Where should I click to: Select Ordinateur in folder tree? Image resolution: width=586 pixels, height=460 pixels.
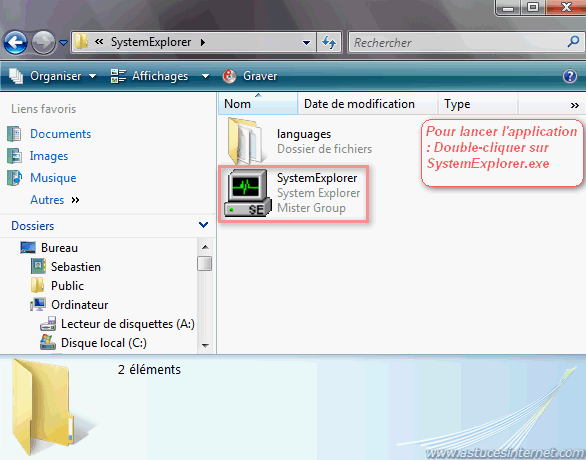tap(80, 305)
